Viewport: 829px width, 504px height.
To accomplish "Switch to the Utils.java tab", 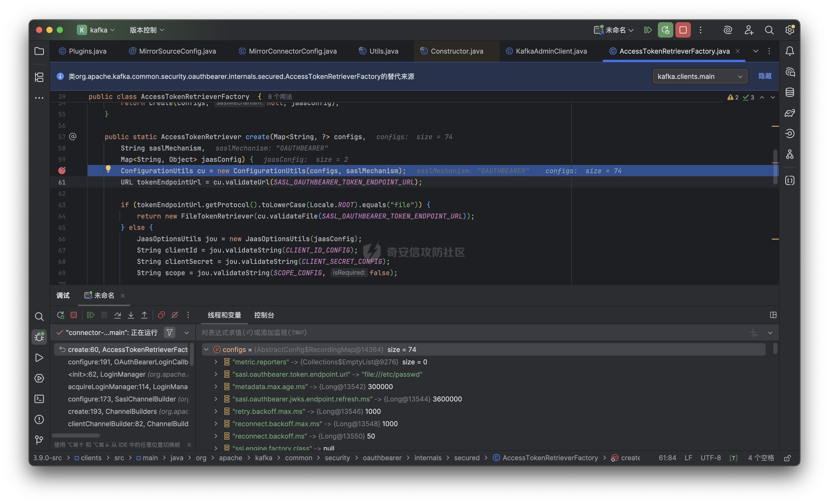I will tap(378, 51).
